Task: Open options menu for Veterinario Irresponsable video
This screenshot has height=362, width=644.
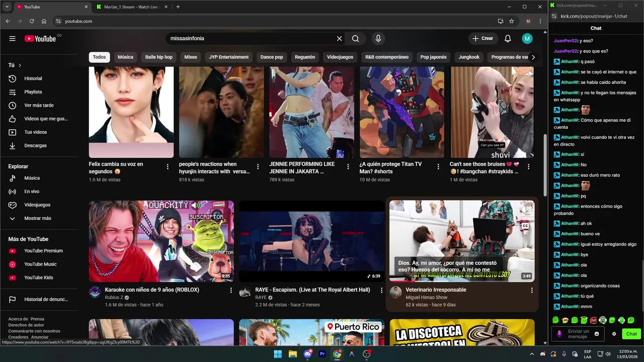Action: click(x=532, y=290)
